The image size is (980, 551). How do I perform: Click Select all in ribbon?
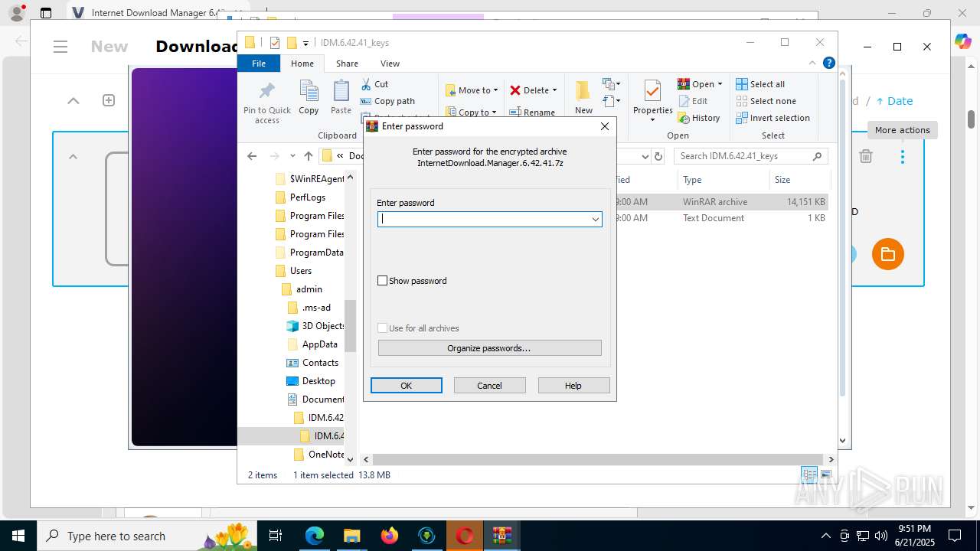click(x=760, y=84)
